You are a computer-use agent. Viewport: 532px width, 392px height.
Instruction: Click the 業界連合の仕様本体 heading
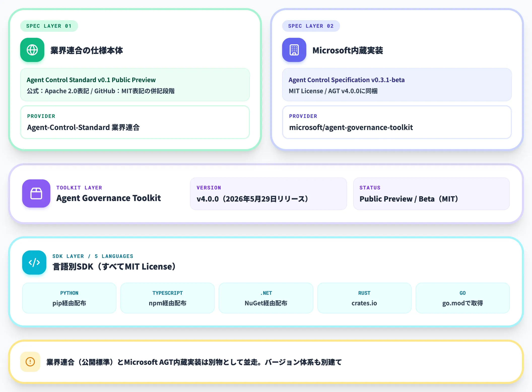pos(87,50)
